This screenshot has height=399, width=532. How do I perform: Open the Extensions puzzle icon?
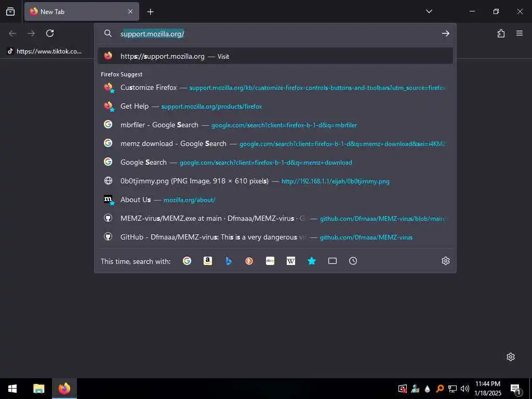coord(501,33)
